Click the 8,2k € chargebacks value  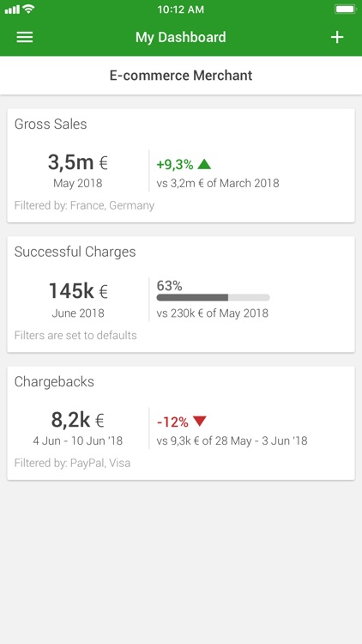click(x=77, y=420)
